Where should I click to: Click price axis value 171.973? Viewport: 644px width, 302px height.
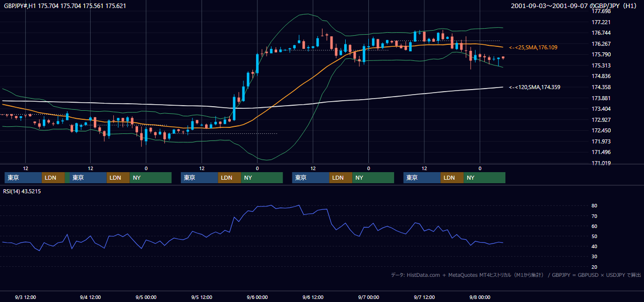coord(601,141)
